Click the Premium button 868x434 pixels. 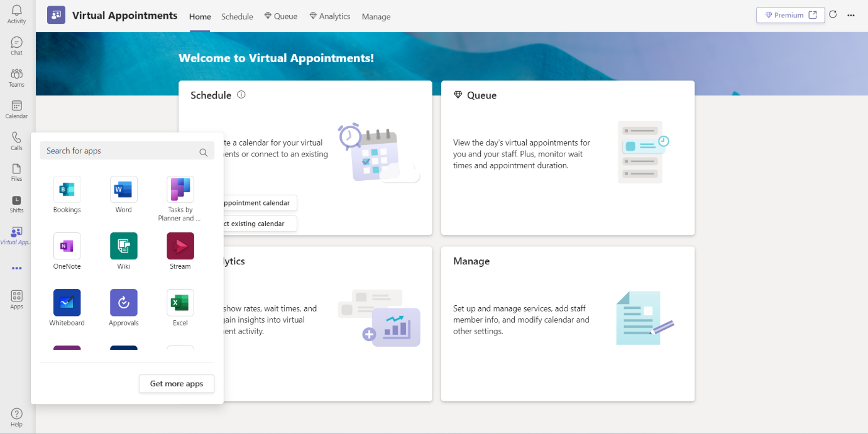tap(791, 15)
